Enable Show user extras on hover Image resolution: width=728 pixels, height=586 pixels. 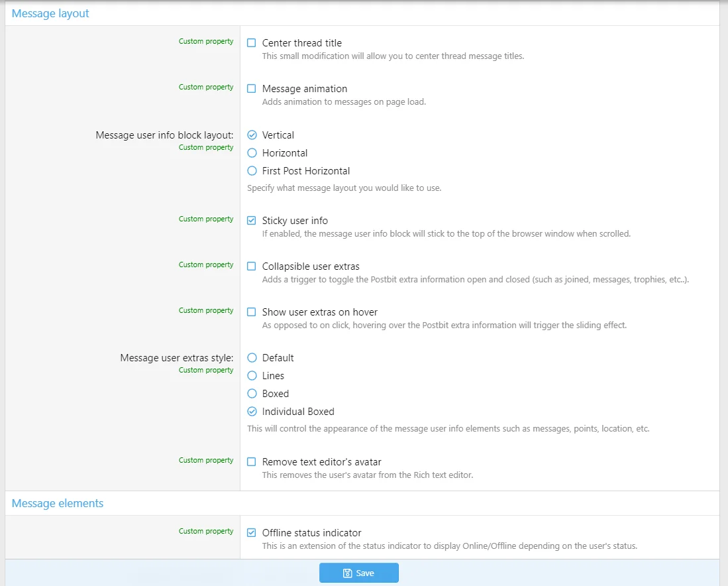click(x=252, y=312)
